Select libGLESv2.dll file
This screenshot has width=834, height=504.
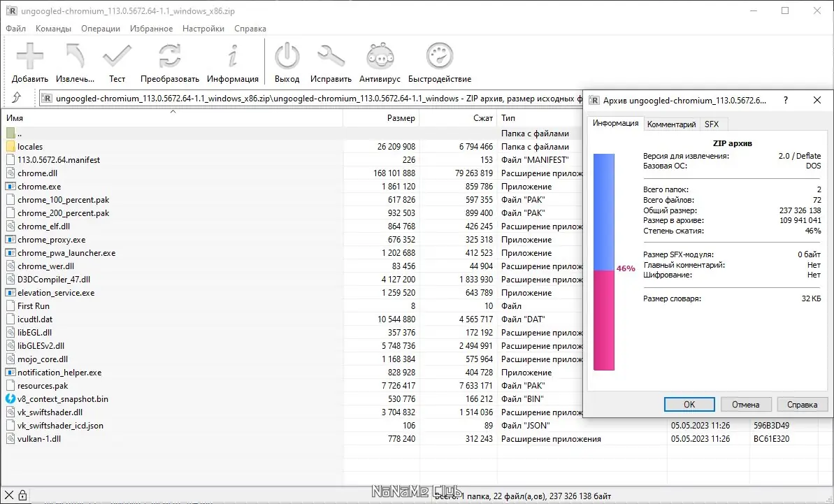(x=41, y=346)
